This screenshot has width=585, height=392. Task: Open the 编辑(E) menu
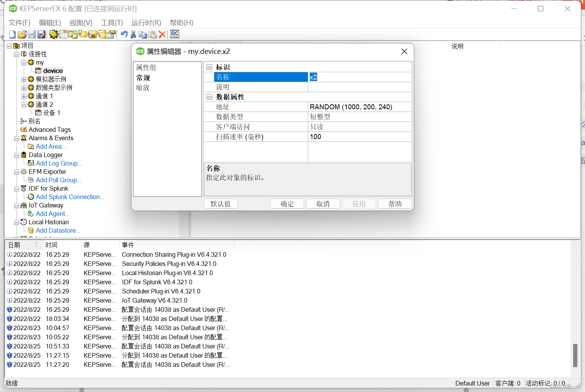tap(50, 23)
